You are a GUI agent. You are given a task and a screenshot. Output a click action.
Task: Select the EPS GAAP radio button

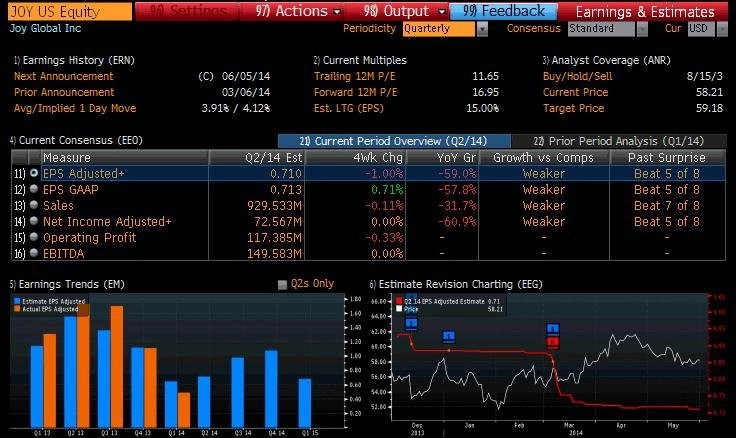click(x=34, y=189)
